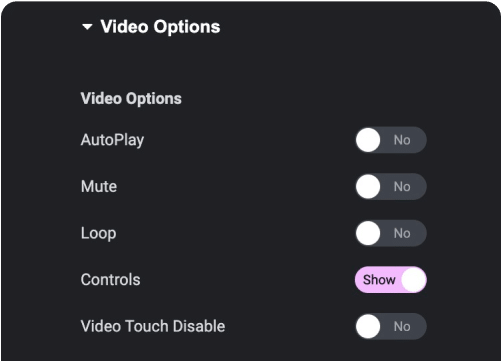Turn on the Mute switch
501x361 pixels.
coord(391,187)
